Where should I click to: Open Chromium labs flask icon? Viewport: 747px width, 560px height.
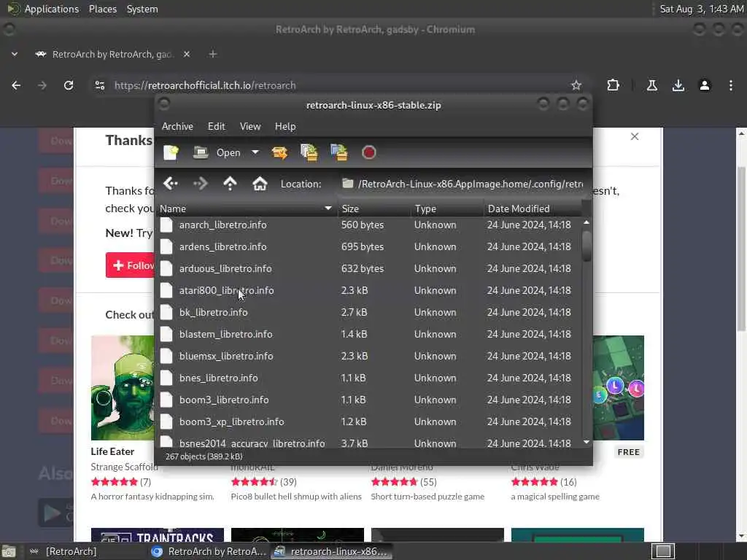pyautogui.click(x=651, y=85)
